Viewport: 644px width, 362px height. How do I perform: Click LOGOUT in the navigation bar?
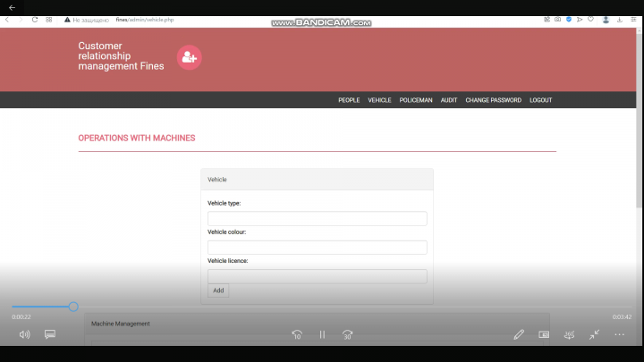click(540, 100)
